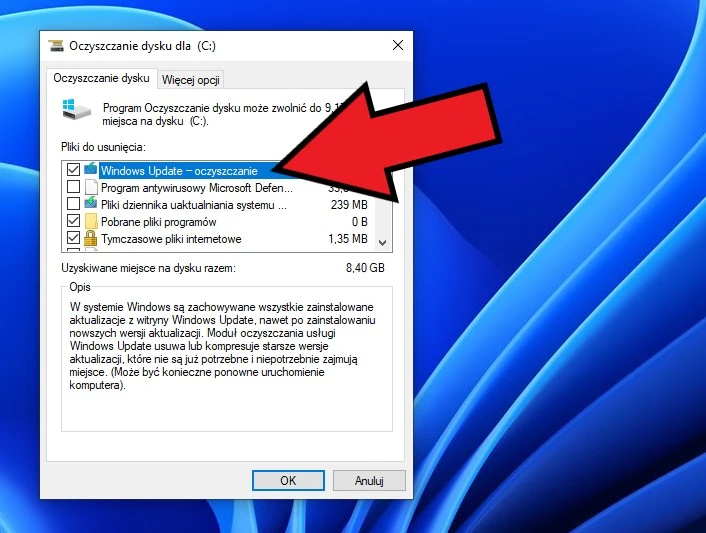The width and height of the screenshot is (706, 533).
Task: Switch to the Więcej opcji tab
Action: 191,79
